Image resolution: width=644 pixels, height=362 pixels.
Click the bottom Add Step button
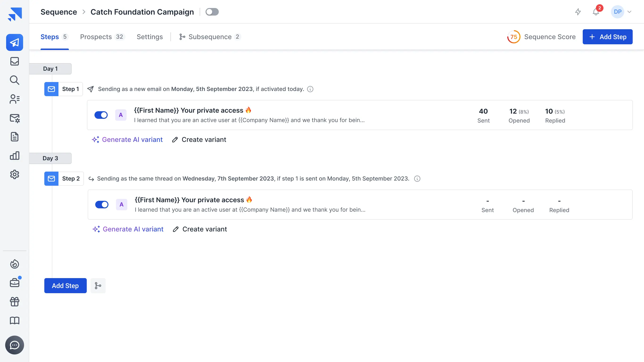click(65, 285)
